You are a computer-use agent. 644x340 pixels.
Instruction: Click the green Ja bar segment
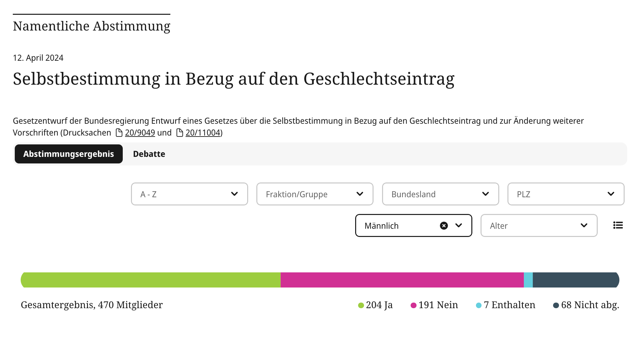click(151, 280)
